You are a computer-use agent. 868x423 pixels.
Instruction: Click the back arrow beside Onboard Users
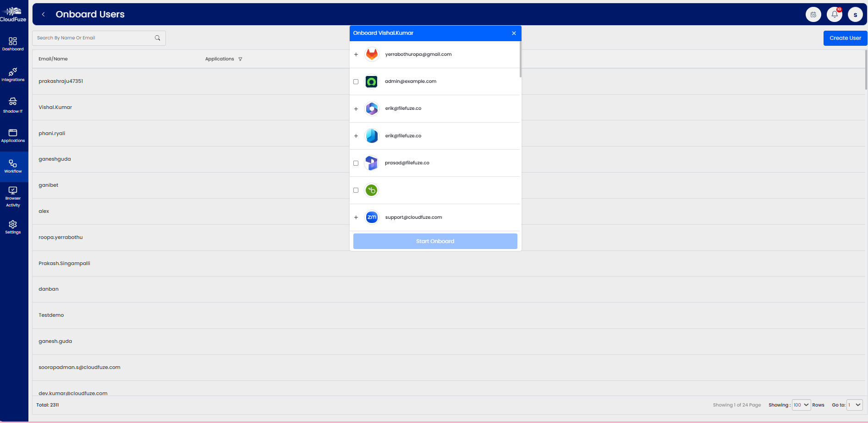[44, 15]
